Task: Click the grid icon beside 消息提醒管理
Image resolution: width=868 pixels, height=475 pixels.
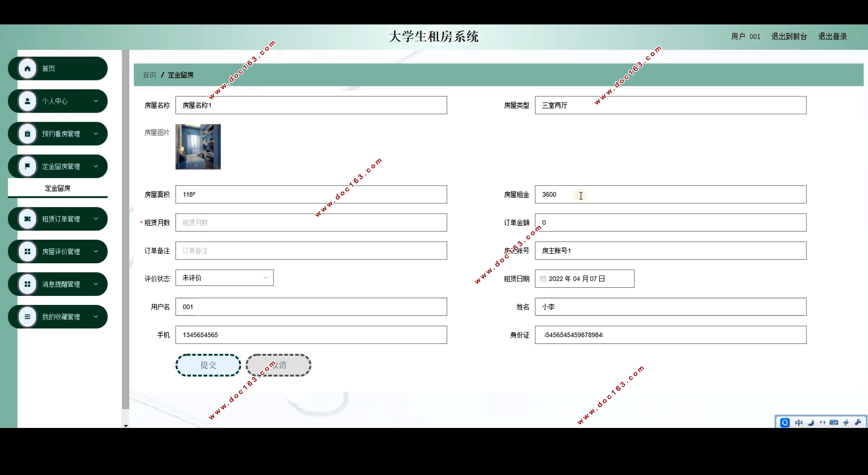Action: [x=28, y=284]
